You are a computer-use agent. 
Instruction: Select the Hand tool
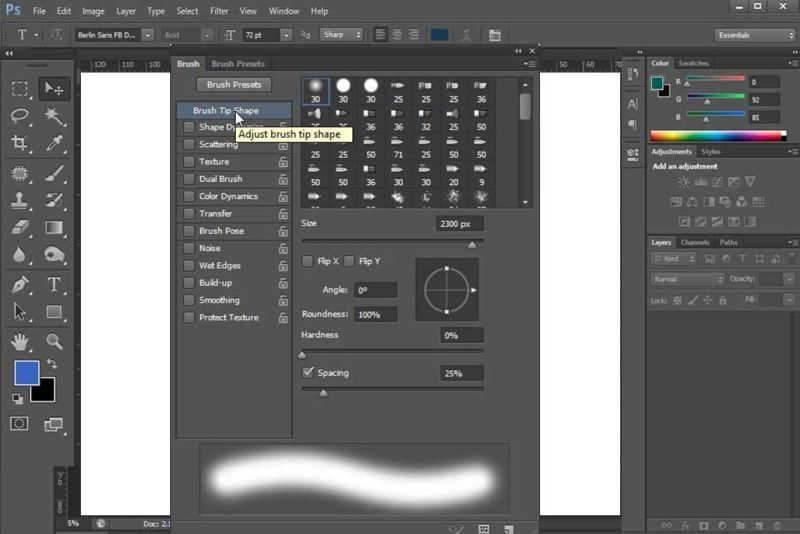(19, 342)
